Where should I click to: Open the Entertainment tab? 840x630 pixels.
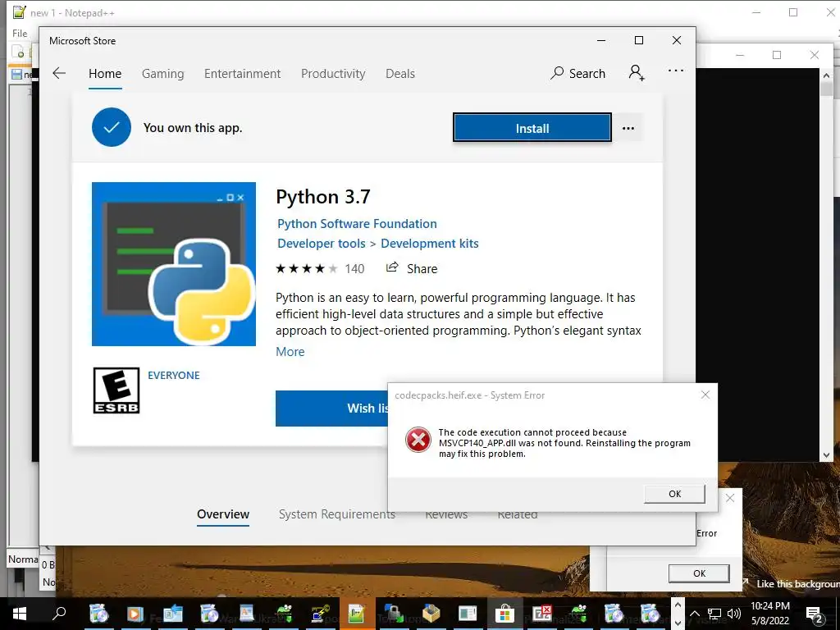pos(242,74)
